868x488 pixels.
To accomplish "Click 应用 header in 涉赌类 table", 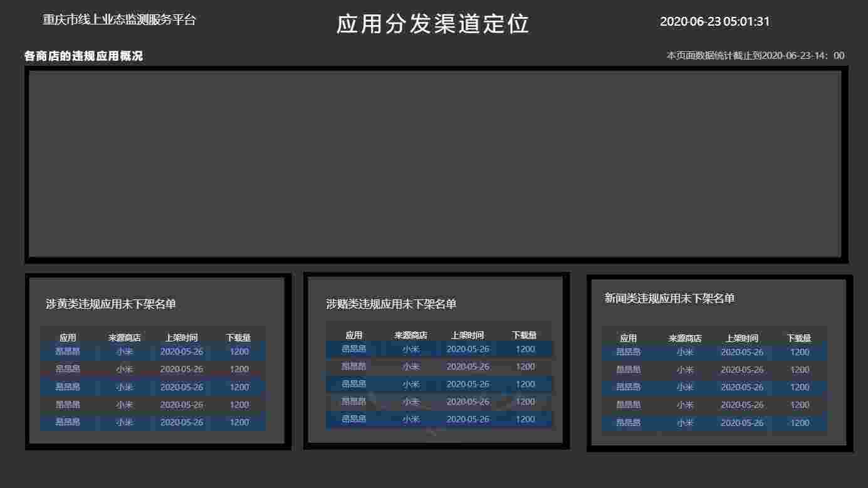I will click(x=354, y=335).
